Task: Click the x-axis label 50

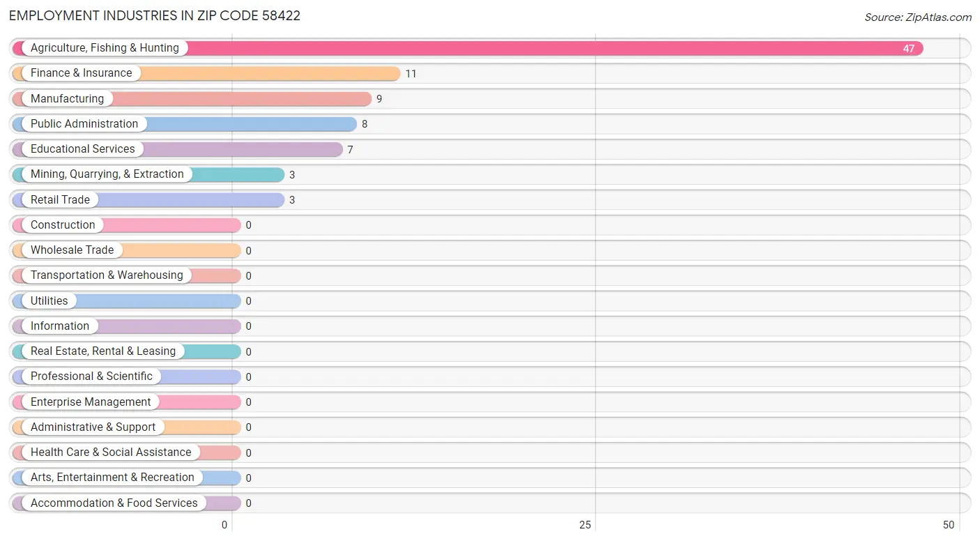Action: pyautogui.click(x=949, y=525)
